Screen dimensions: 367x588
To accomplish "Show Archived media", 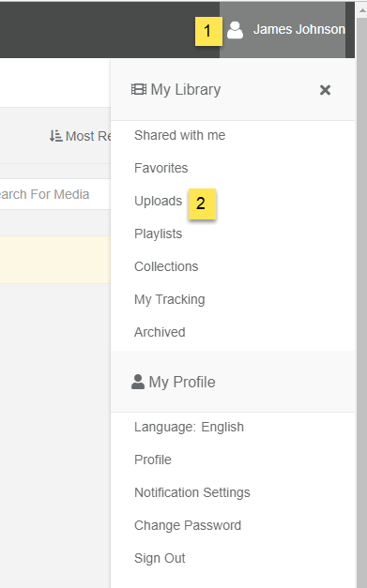I will 160,332.
